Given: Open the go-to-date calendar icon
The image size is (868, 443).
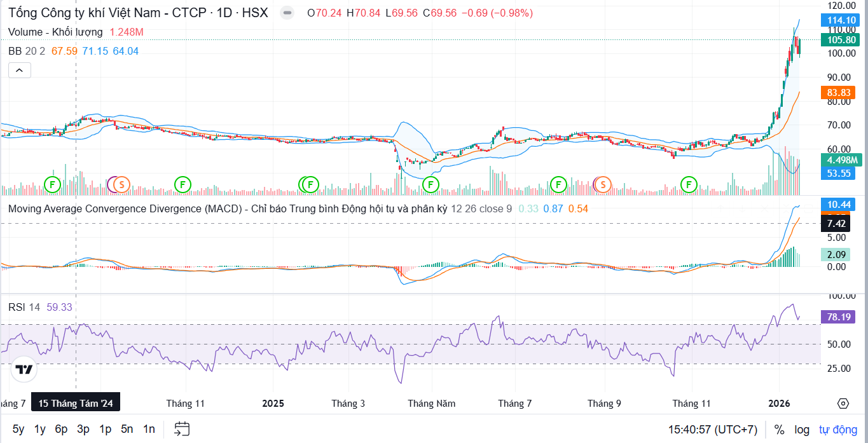Looking at the screenshot, I should (182, 429).
